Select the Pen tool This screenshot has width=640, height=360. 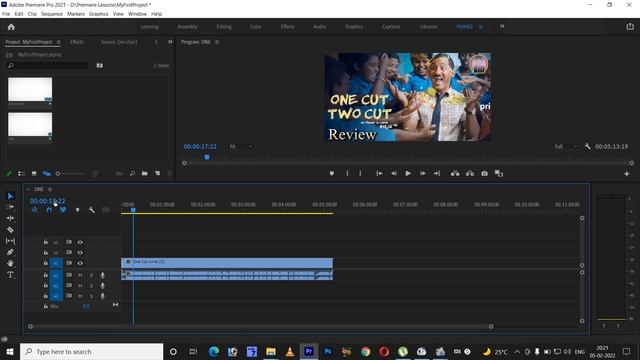(x=10, y=252)
